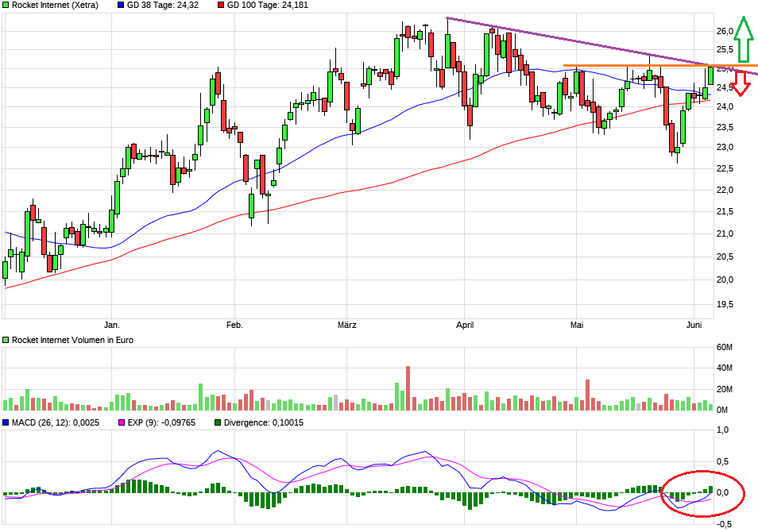Click the dark green Divergence legend square
This screenshot has height=532, width=758.
coord(215,423)
